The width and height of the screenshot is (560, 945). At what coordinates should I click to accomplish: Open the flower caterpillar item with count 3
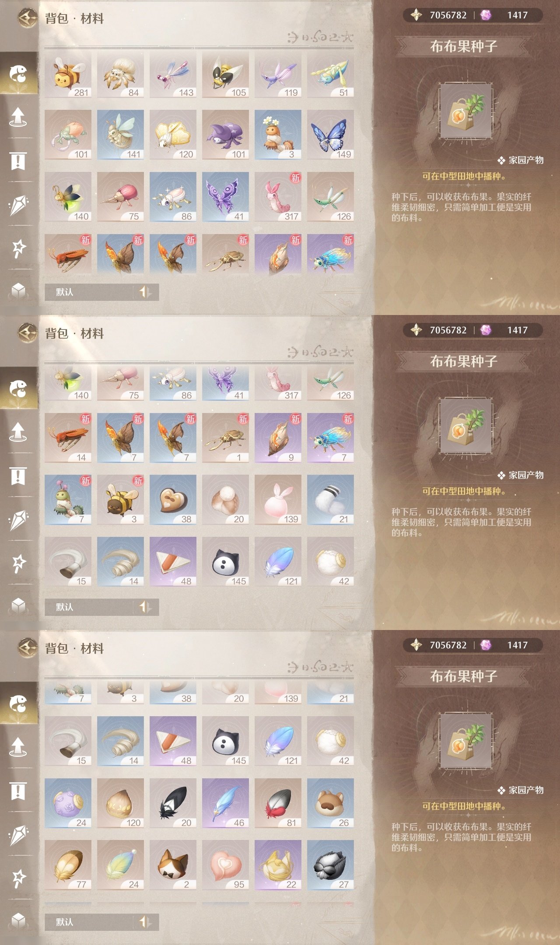point(278,135)
